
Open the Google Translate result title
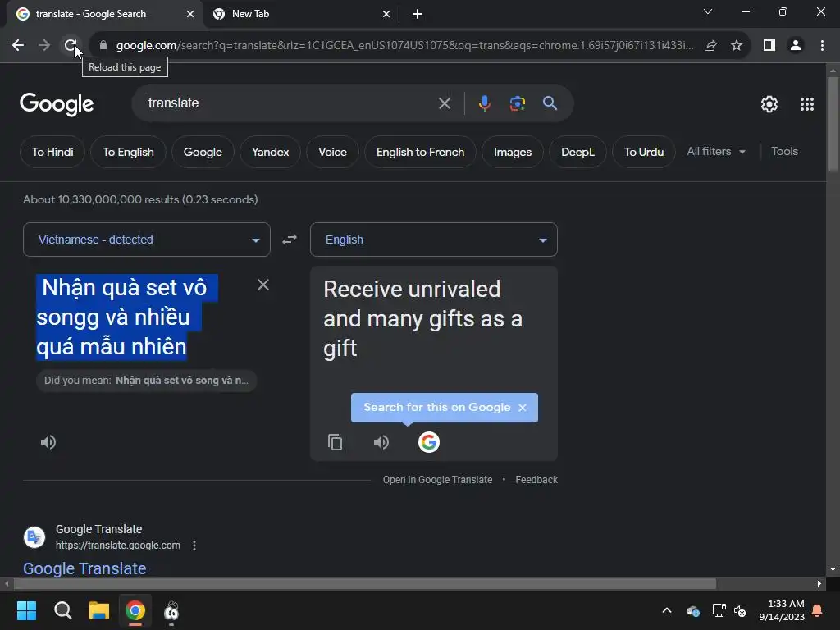(84, 568)
